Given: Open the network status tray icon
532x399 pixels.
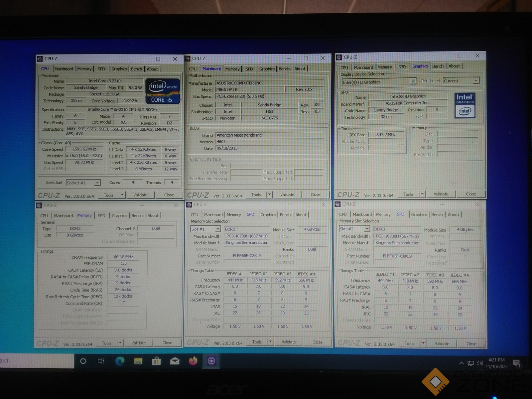Looking at the screenshot, I should (470, 363).
